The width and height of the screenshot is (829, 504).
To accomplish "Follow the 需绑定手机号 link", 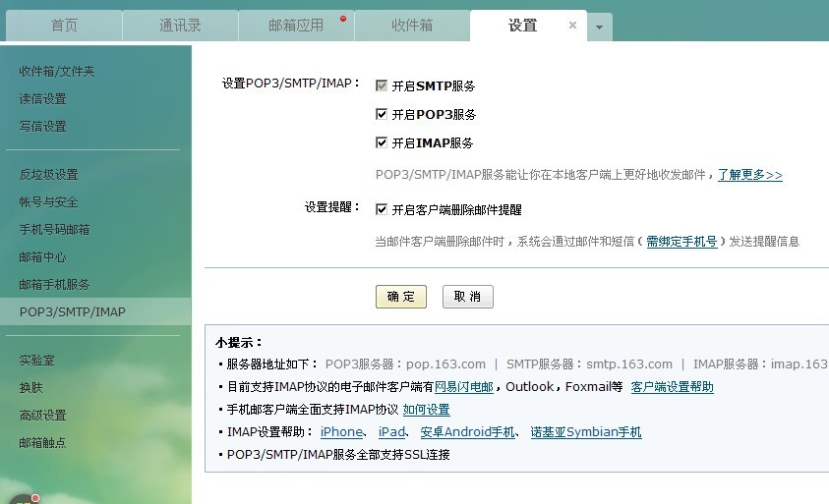I will point(681,242).
